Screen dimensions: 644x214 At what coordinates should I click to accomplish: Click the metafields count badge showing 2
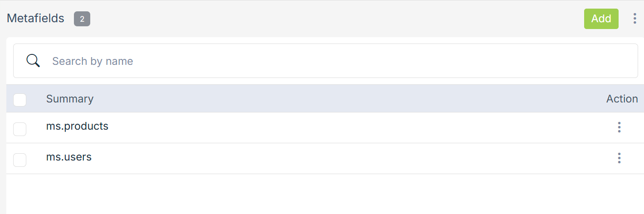[82, 19]
